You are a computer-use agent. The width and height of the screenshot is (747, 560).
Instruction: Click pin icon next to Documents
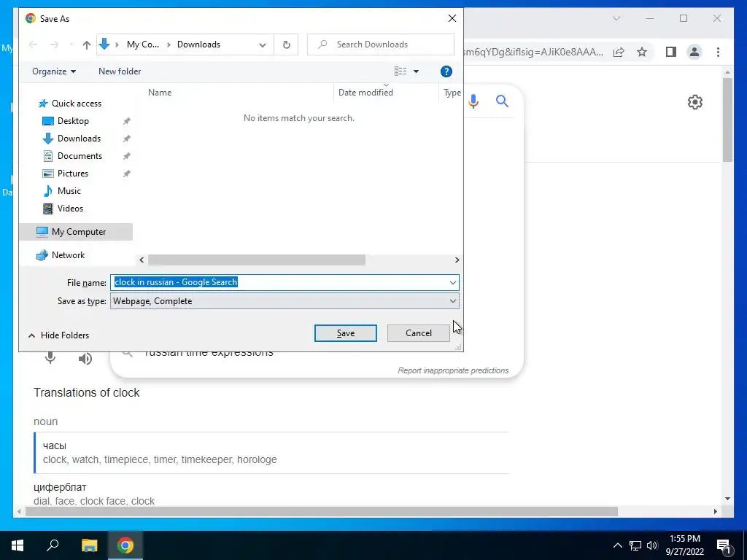tap(127, 156)
